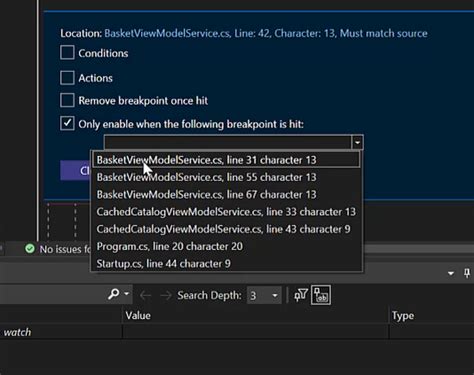This screenshot has height=375, width=474.
Task: Click the watch search magnifier icon
Action: coord(113,294)
